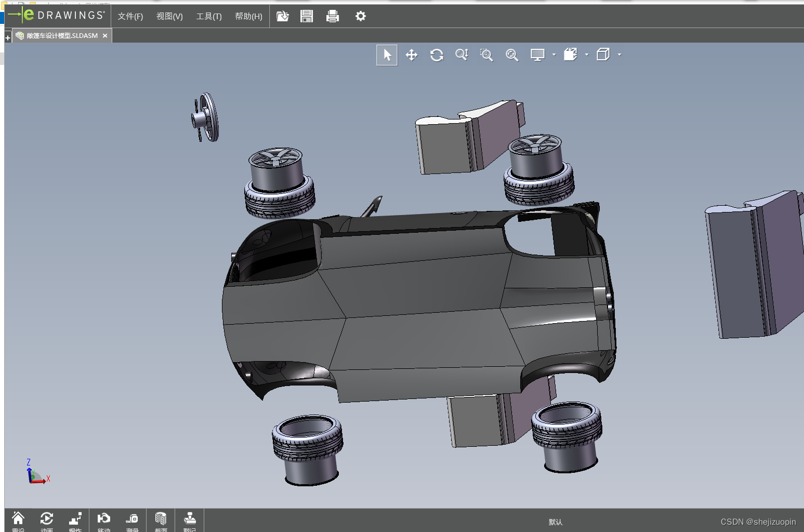This screenshot has height=532, width=804.
Task: Select the detached steering wheel part
Action: pos(205,117)
